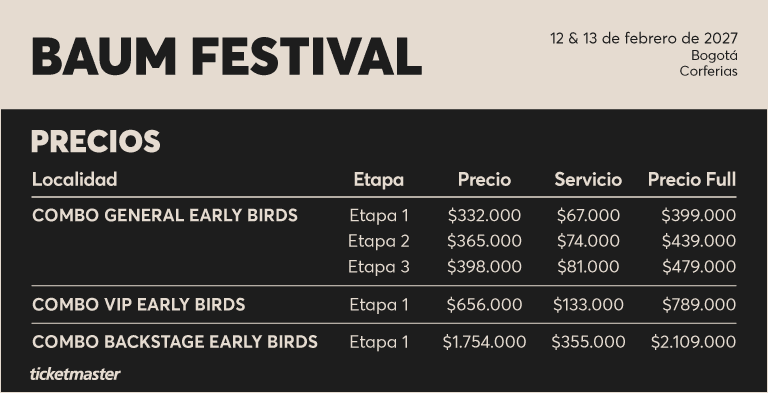Click the $399.000 full price
Image resolution: width=768 pixels, height=393 pixels.
click(698, 216)
